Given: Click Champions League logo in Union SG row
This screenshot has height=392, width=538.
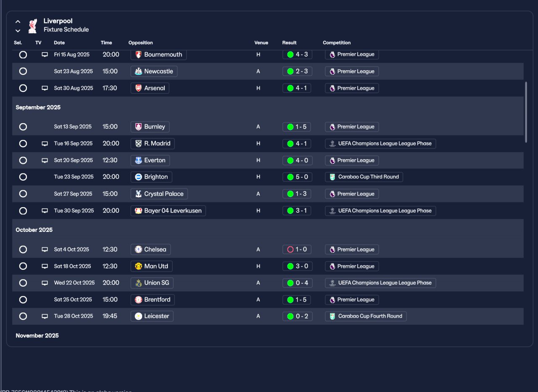Looking at the screenshot, I should [x=332, y=283].
